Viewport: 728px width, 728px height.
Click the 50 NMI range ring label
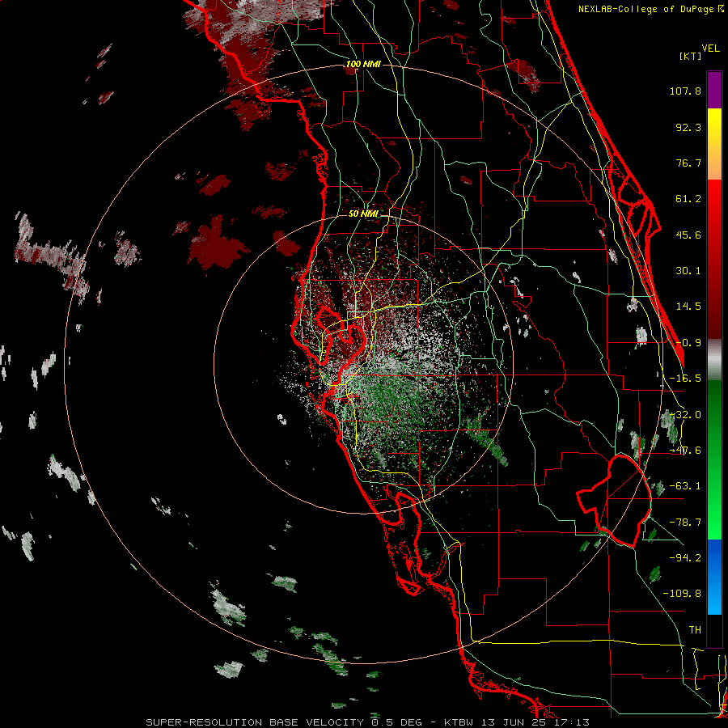click(363, 214)
